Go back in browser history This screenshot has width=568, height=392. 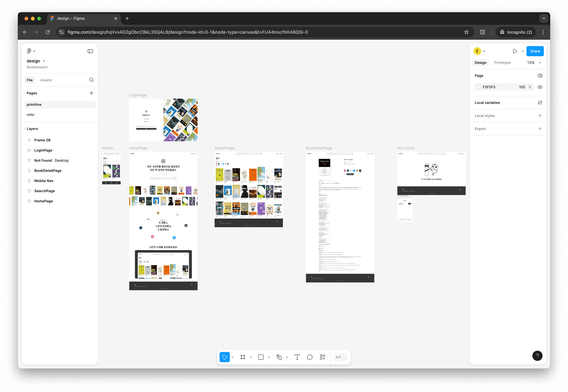coord(25,32)
